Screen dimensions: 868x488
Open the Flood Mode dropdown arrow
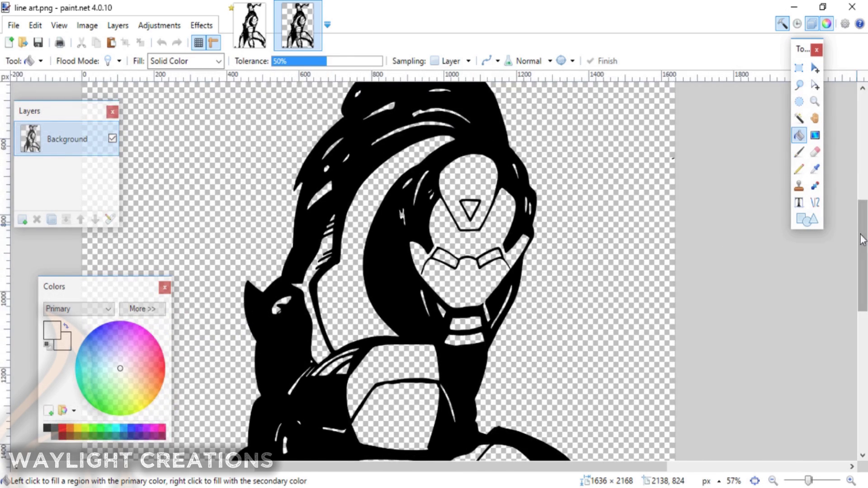point(119,61)
